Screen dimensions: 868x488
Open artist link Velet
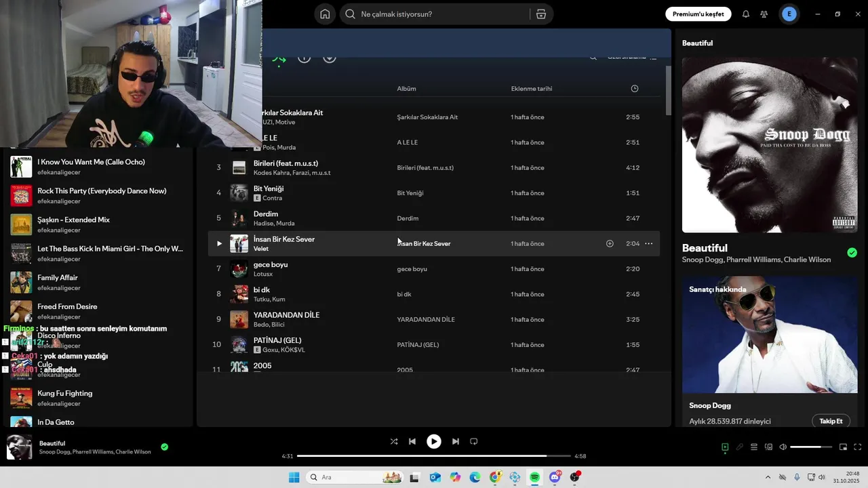click(x=261, y=249)
